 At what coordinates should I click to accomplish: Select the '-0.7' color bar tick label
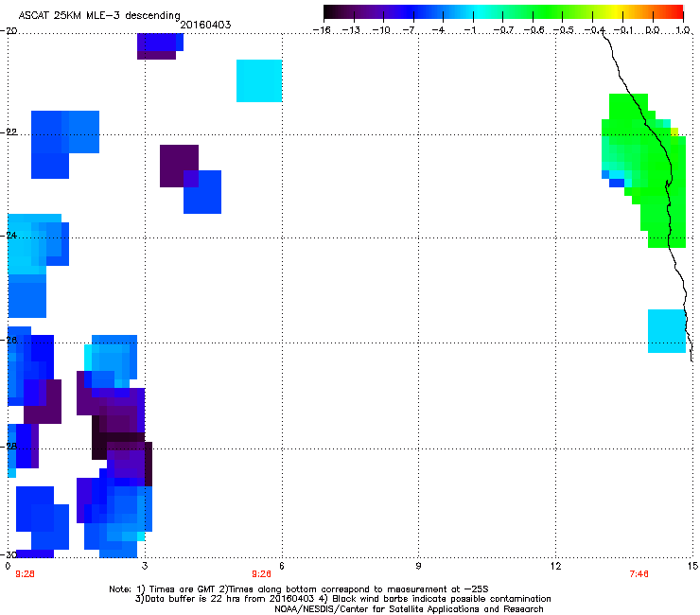click(x=503, y=30)
